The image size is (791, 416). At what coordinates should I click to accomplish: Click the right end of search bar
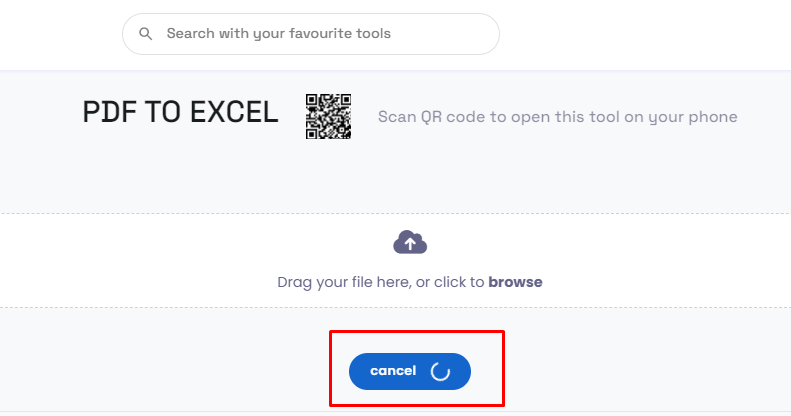(480, 34)
